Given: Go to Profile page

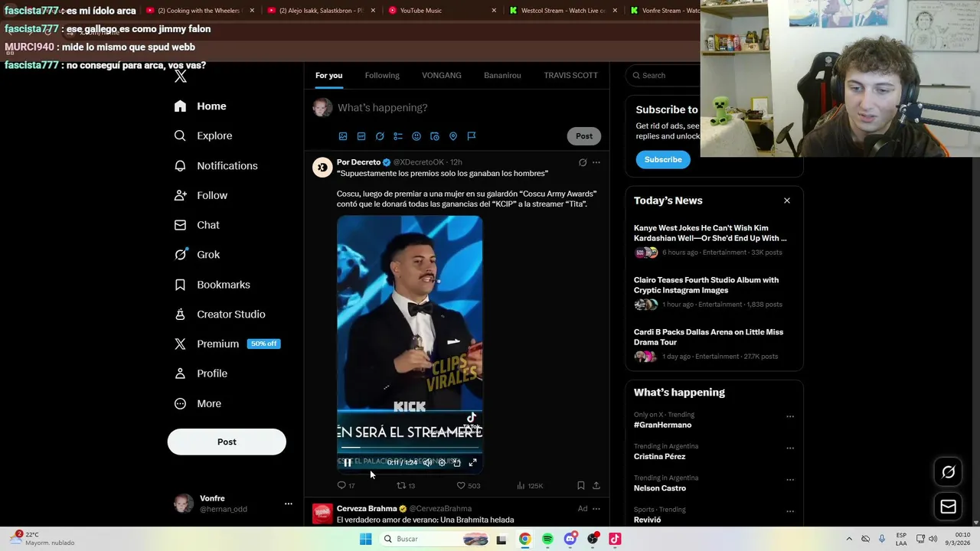Looking at the screenshot, I should 201,373.
